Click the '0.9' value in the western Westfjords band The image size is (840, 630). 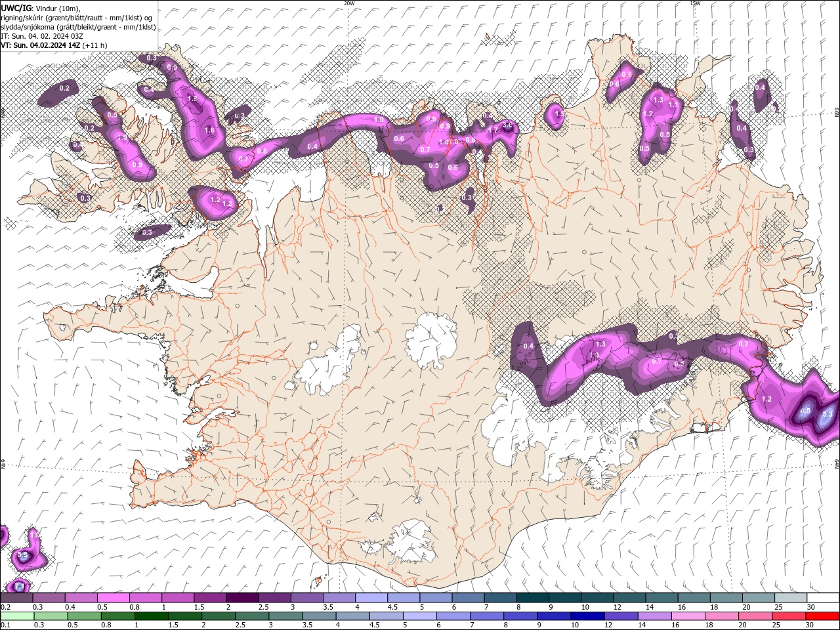point(137,165)
